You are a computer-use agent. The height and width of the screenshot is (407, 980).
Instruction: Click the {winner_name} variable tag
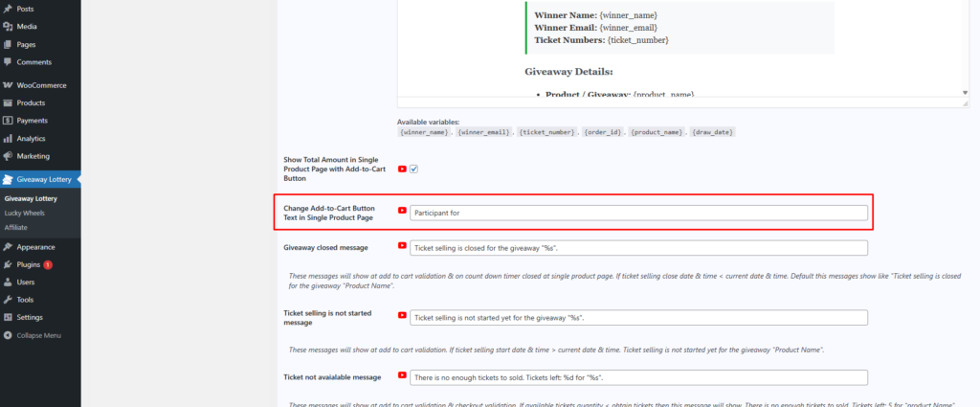coord(425,131)
